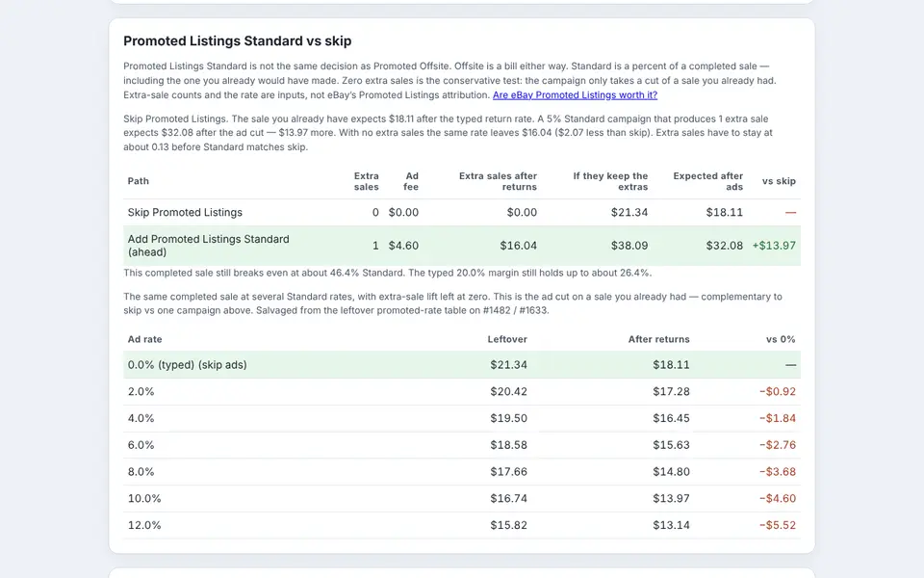Click the '$20.42' leftover value
The image size is (924, 578).
[x=508, y=392]
